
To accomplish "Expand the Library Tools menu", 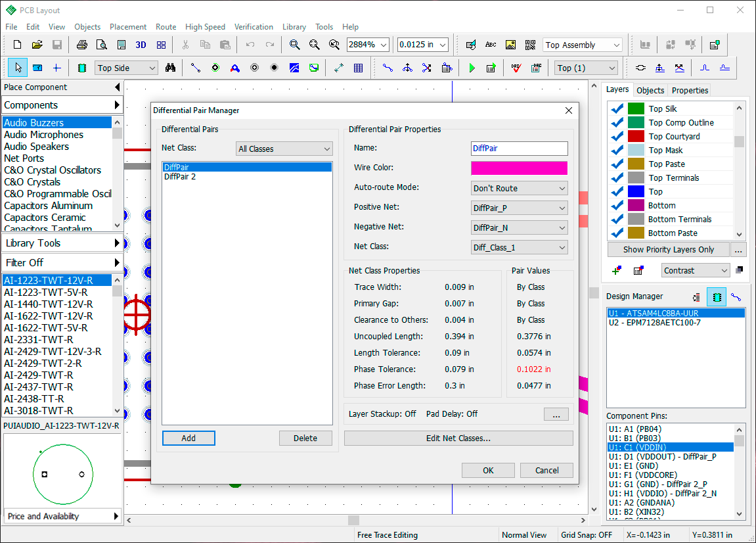I will [x=62, y=243].
